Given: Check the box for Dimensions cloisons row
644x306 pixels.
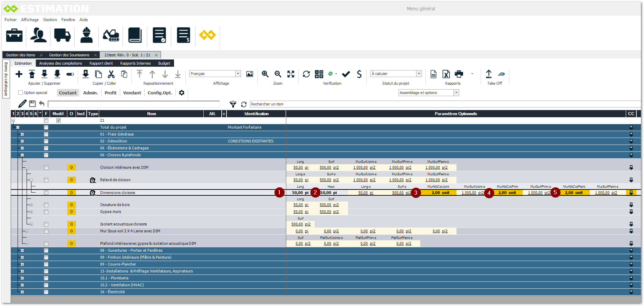Looking at the screenshot, I should 46,193.
